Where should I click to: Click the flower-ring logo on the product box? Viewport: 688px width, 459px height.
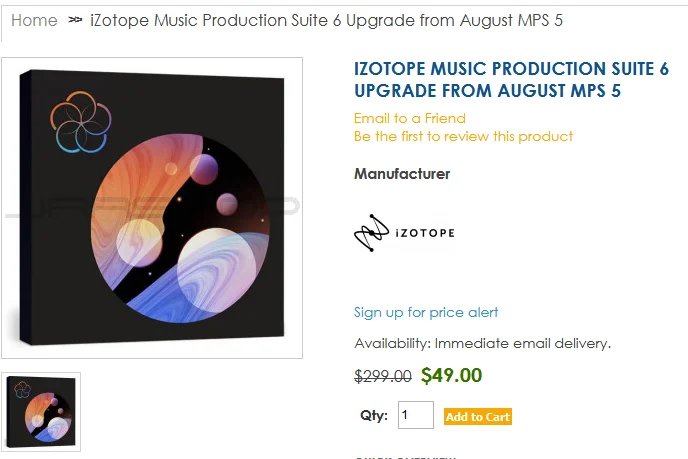81,122
